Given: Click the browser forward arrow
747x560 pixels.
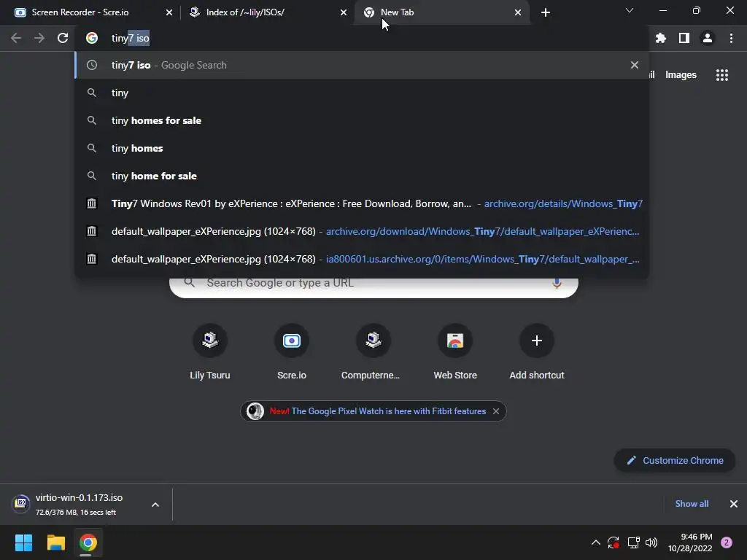Looking at the screenshot, I should click(x=39, y=38).
